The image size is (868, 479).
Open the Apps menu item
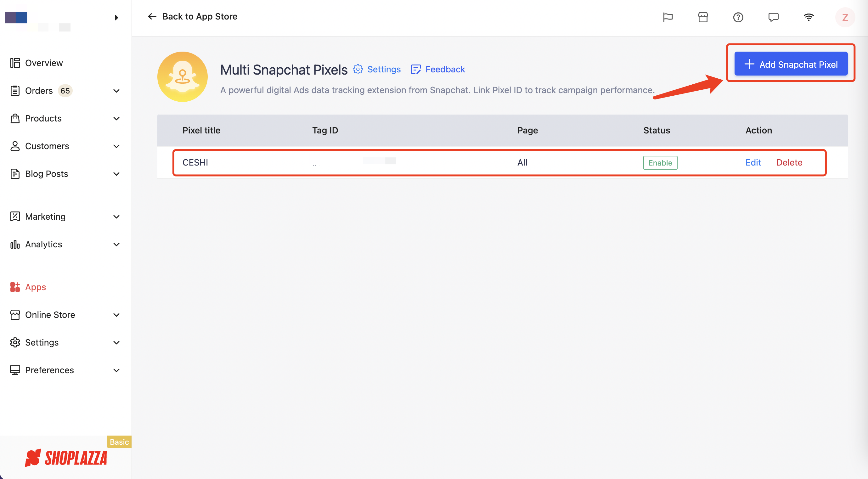click(35, 287)
